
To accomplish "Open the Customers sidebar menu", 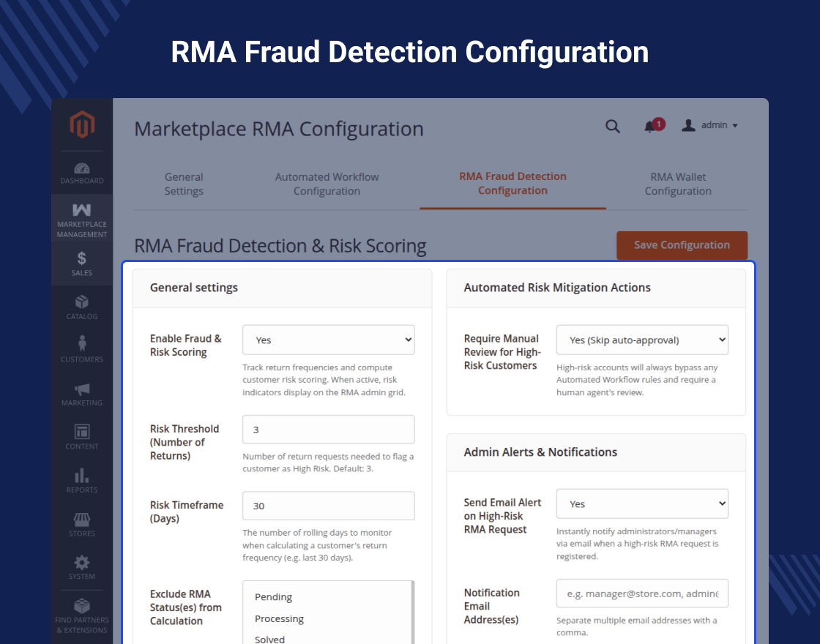I will (82, 350).
